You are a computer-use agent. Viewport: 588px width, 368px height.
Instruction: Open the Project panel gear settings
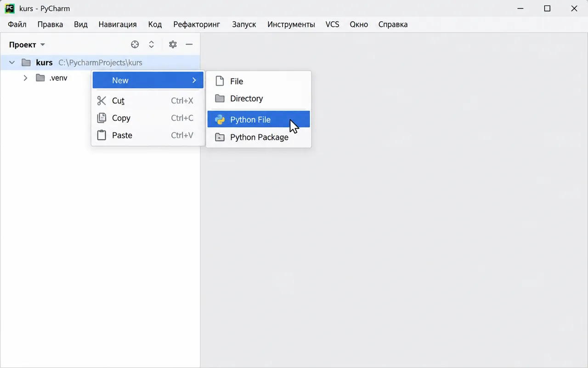pos(173,45)
